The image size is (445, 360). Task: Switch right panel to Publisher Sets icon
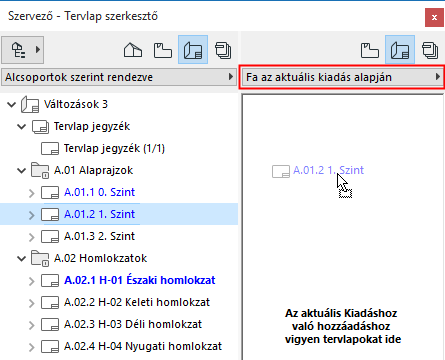tap(430, 50)
